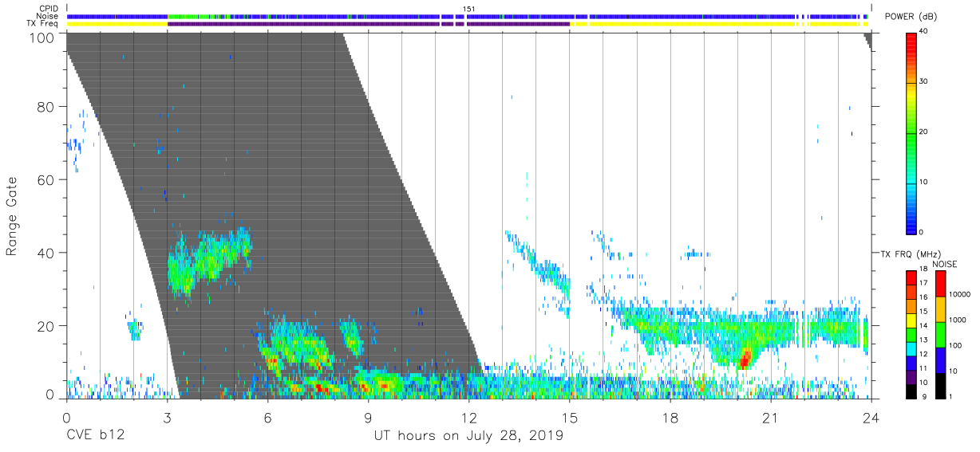
Task: Click the 'NOISE' legend label
Action: [x=944, y=264]
